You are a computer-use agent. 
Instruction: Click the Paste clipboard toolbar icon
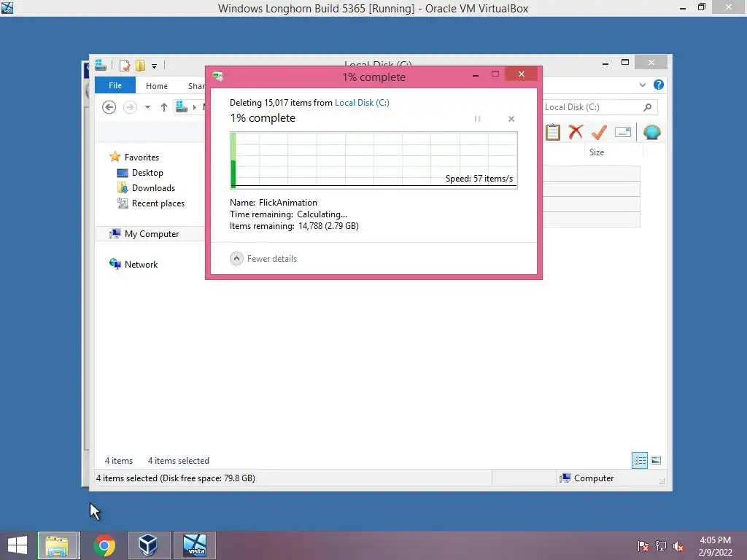(553, 132)
